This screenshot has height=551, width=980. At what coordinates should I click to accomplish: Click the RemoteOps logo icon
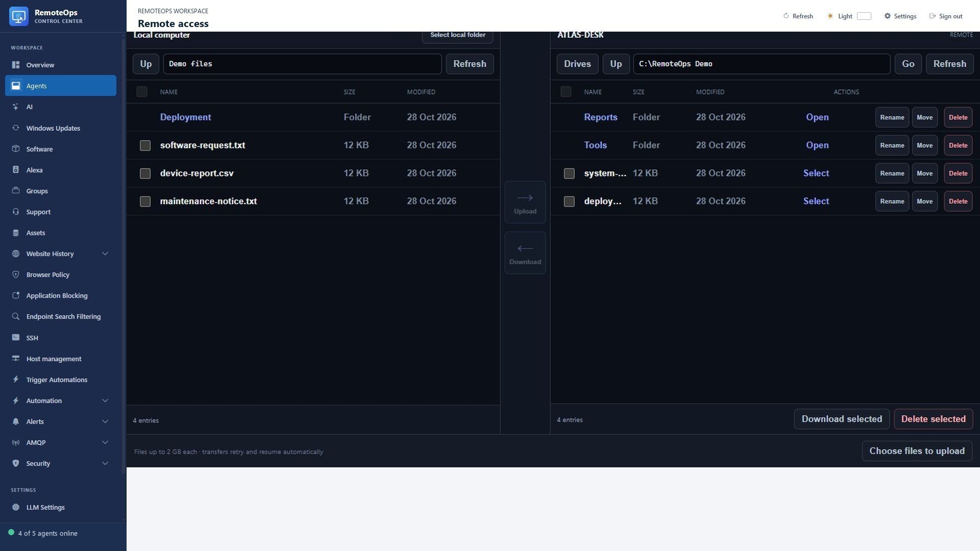point(19,16)
